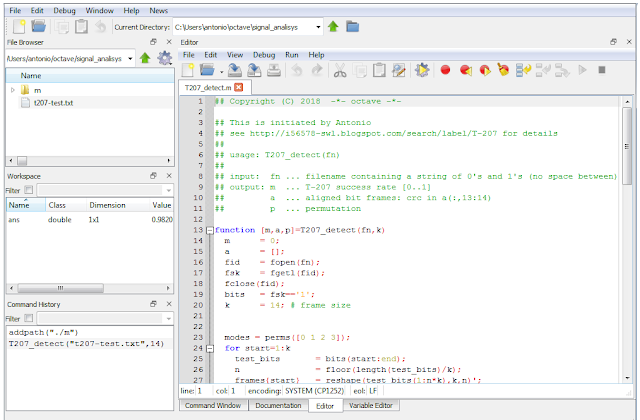This screenshot has height=420, width=640.
Task: Open Workspace filter combo box
Action: click(x=105, y=190)
